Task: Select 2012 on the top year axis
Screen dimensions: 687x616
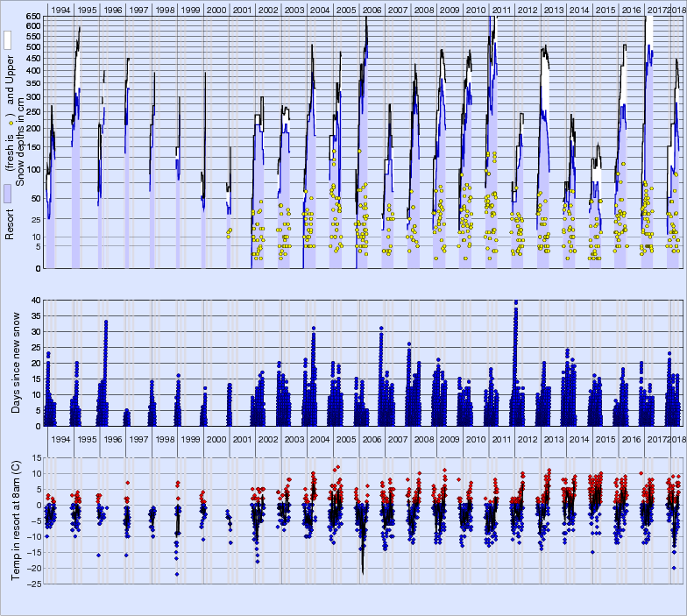Action: tap(528, 9)
